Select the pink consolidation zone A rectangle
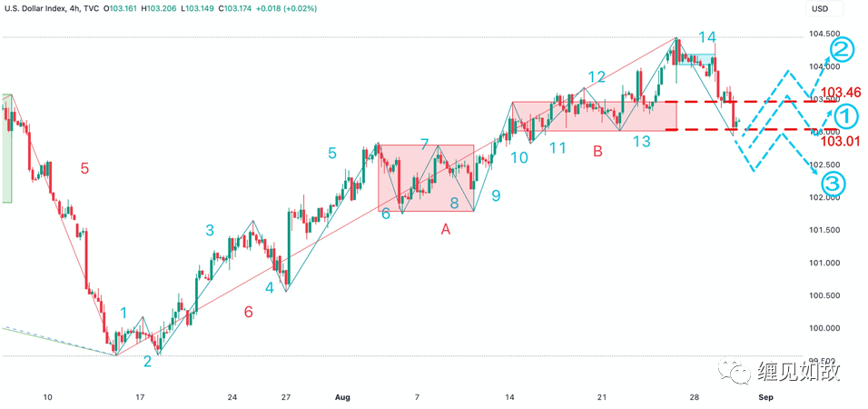Viewport: 868px width, 409px height. 426,178
